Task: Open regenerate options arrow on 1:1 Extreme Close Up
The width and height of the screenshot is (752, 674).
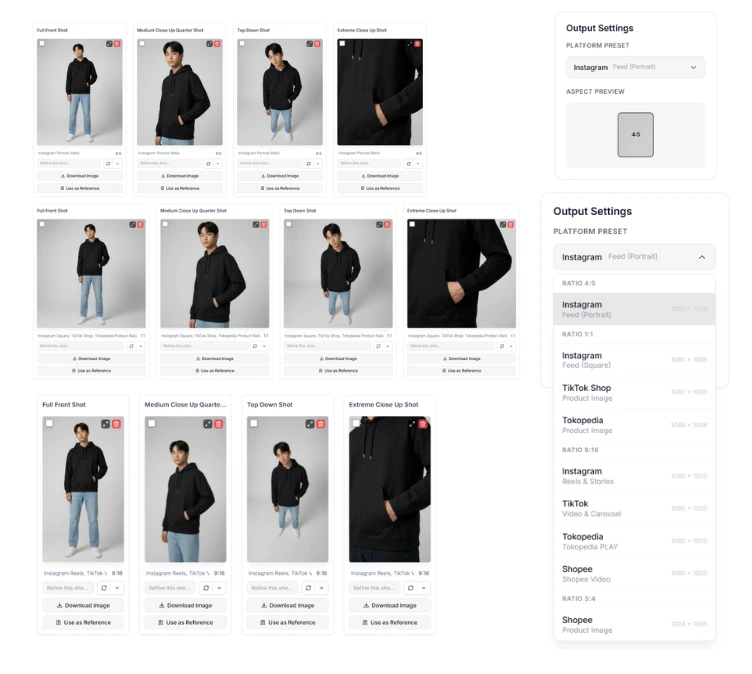Action: tap(511, 346)
